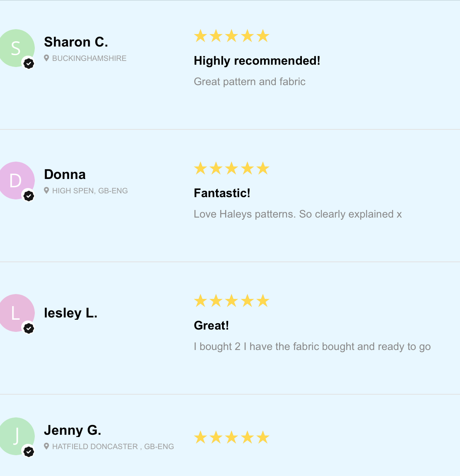Click verified badge on Jenny G.'s avatar
This screenshot has height=476, width=460.
click(29, 452)
